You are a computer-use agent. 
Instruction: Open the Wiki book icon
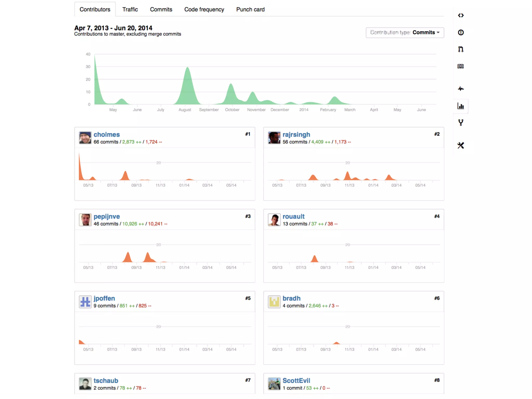click(x=461, y=66)
